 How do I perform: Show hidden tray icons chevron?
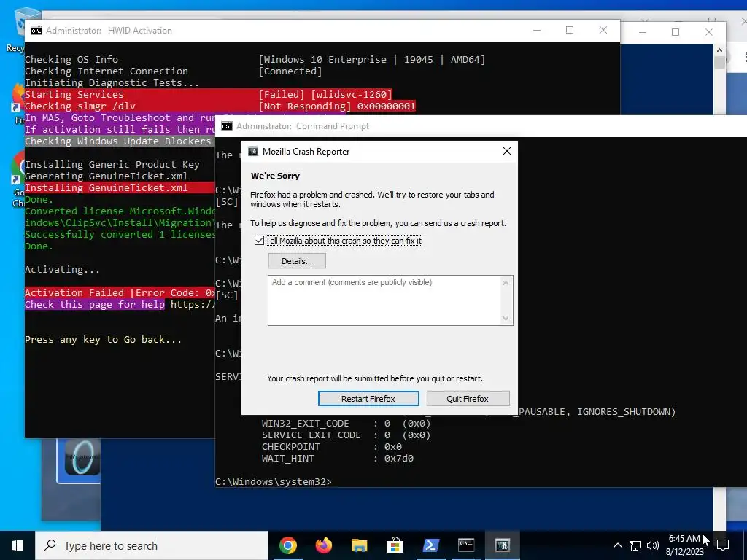[617, 545]
